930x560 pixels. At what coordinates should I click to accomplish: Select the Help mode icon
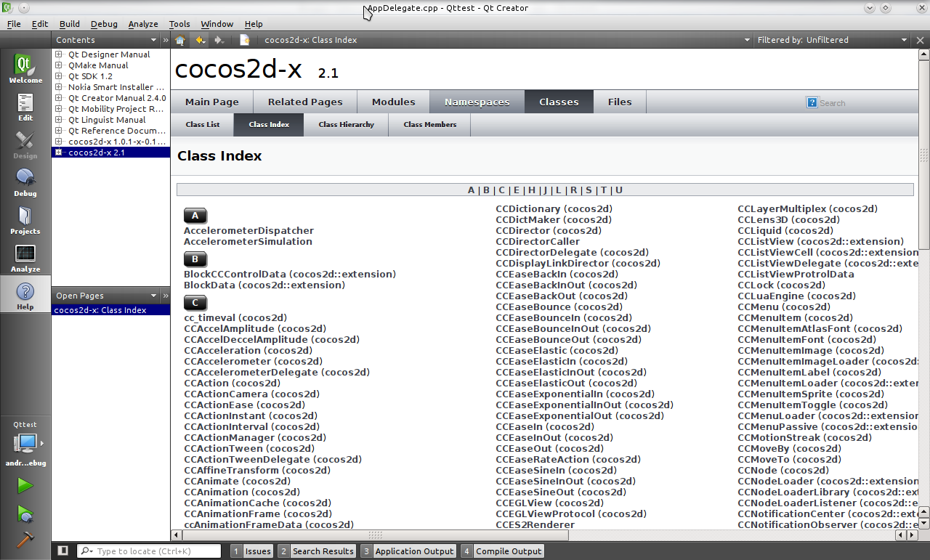(25, 296)
